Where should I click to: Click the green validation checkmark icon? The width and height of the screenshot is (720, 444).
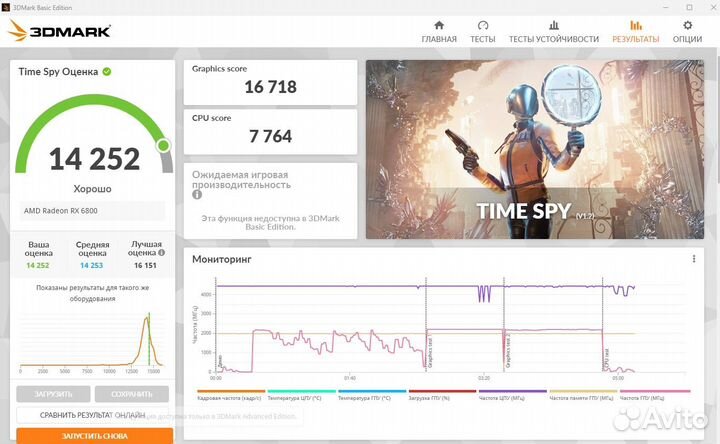tap(107, 72)
